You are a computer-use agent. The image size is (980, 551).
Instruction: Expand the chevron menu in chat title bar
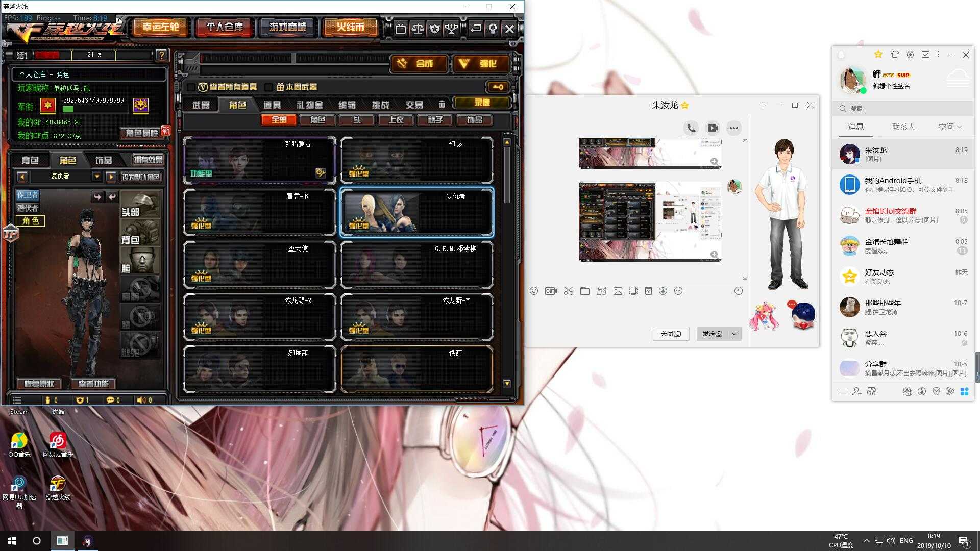763,105
